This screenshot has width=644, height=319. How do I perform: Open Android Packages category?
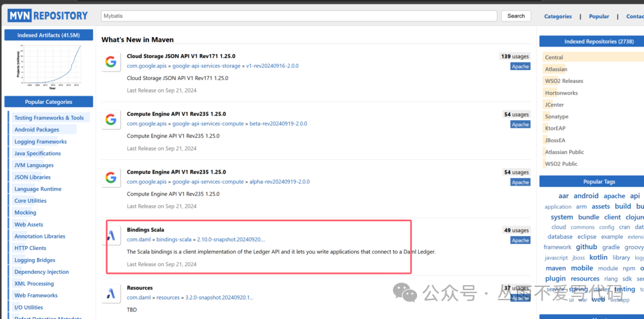[36, 130]
